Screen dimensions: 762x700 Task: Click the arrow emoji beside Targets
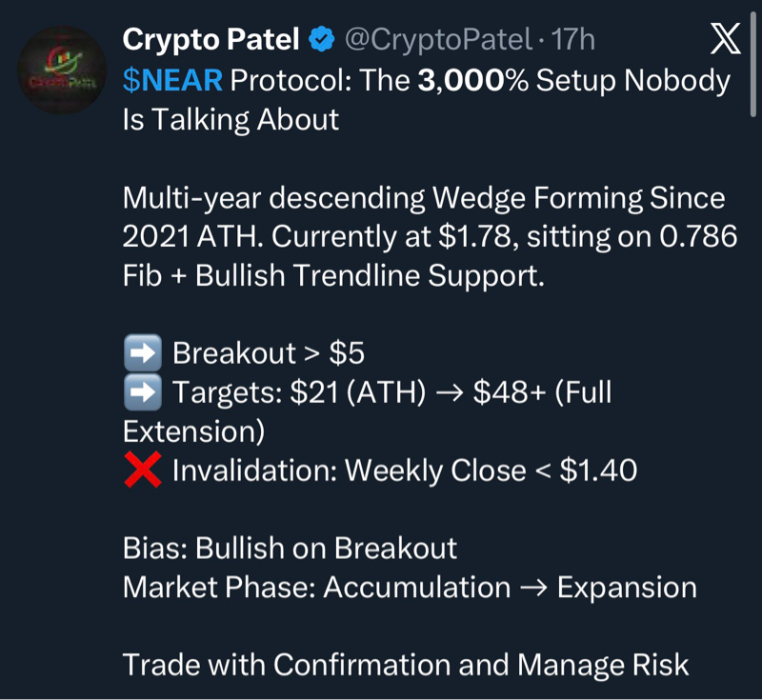142,392
